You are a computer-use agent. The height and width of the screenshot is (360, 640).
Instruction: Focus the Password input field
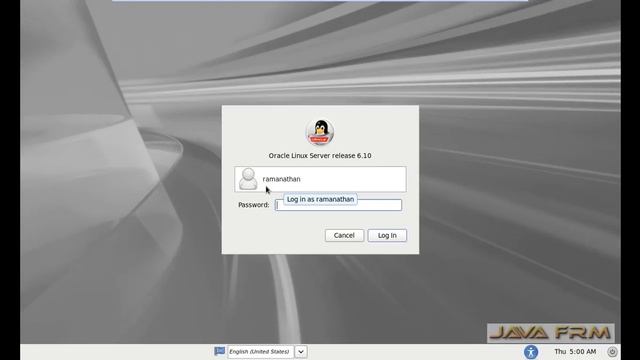coord(338,205)
